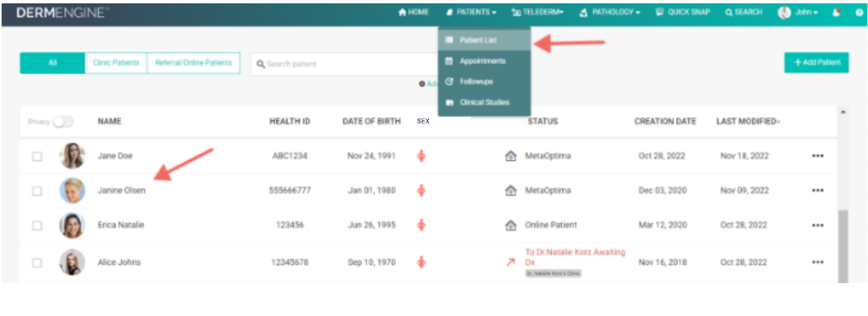868x316 pixels.
Task: Click the Add Patient button
Action: tap(817, 62)
